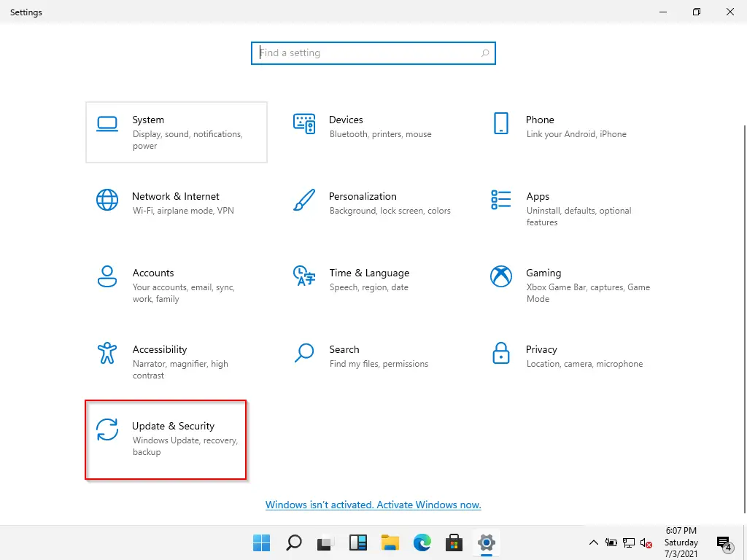This screenshot has height=560, width=747.
Task: Click Uninstall, defaults, optional features text
Action: 578,216
